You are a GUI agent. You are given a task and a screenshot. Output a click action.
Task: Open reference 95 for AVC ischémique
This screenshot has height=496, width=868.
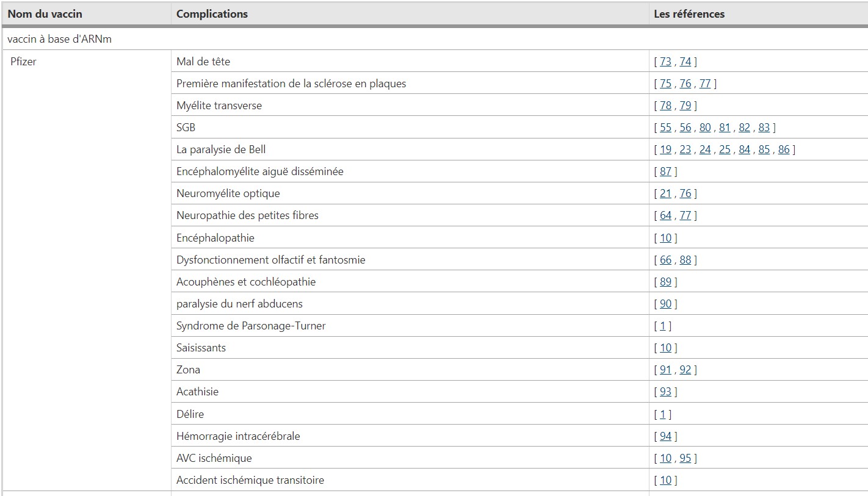pyautogui.click(x=685, y=458)
